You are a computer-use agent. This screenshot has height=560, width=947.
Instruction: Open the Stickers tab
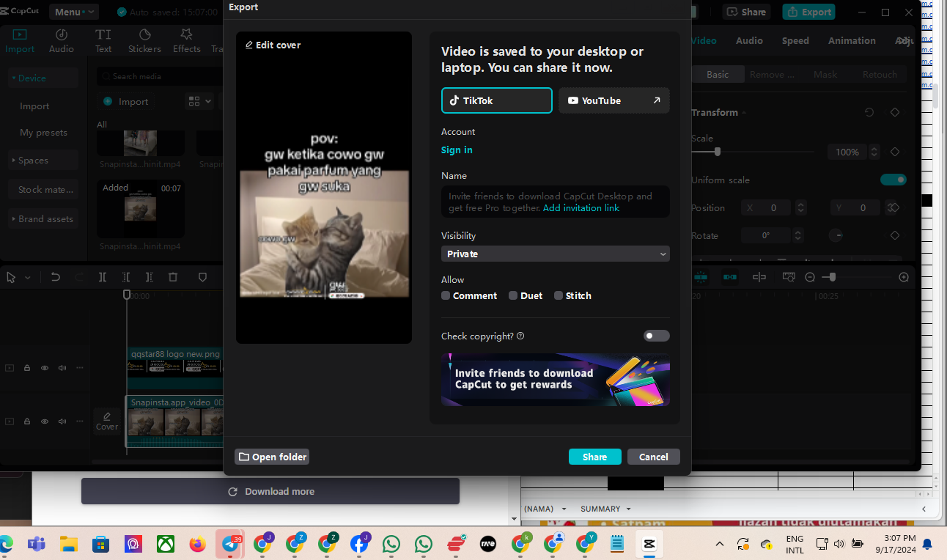click(x=144, y=40)
